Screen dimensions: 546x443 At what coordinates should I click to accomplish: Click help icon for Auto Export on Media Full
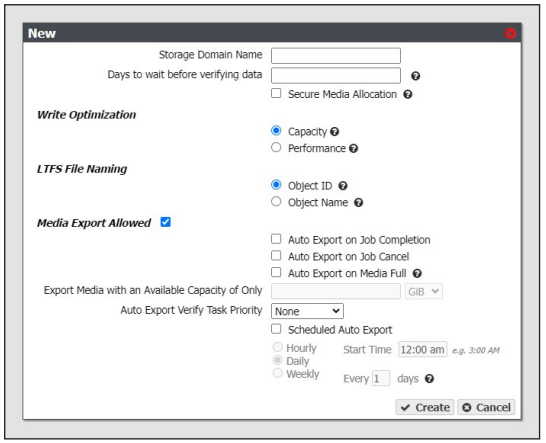(x=417, y=274)
